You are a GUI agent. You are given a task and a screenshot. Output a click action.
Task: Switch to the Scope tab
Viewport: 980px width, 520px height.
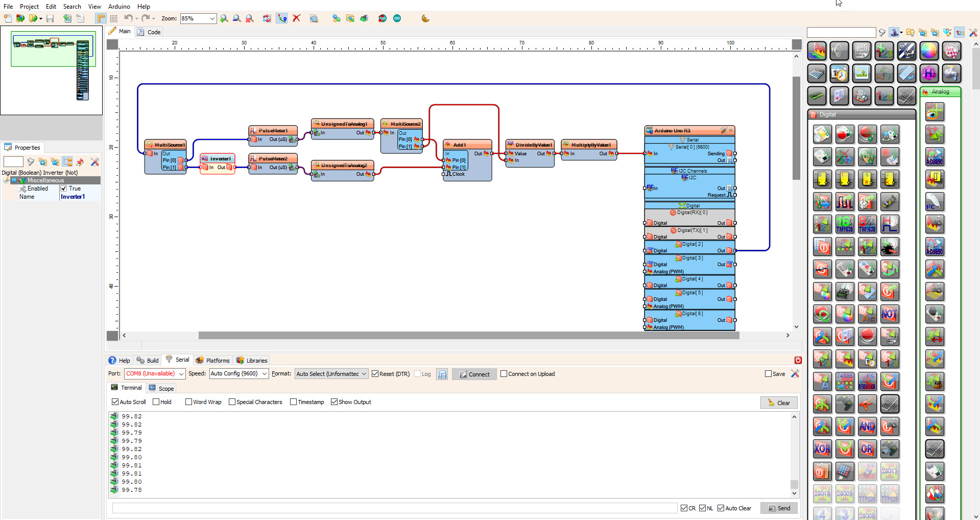click(161, 388)
